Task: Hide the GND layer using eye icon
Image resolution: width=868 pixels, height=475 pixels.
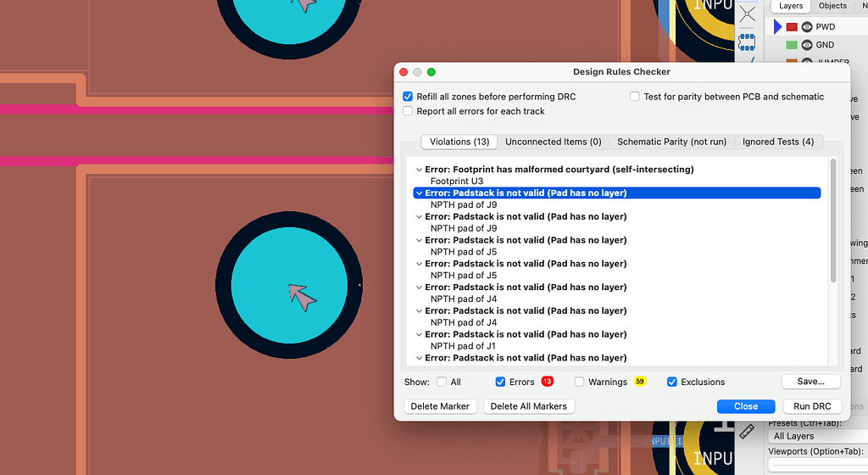Action: pyautogui.click(x=807, y=45)
